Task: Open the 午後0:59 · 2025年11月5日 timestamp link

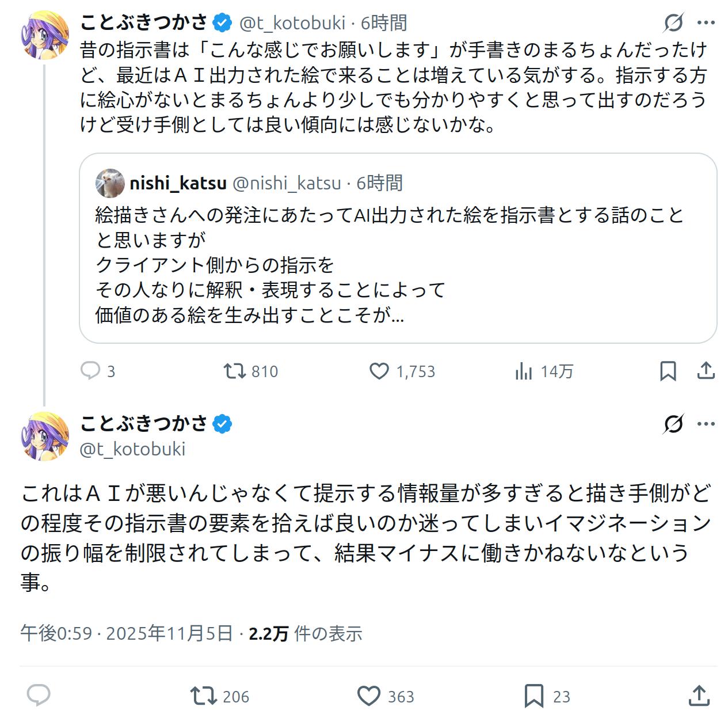Action: (126, 633)
